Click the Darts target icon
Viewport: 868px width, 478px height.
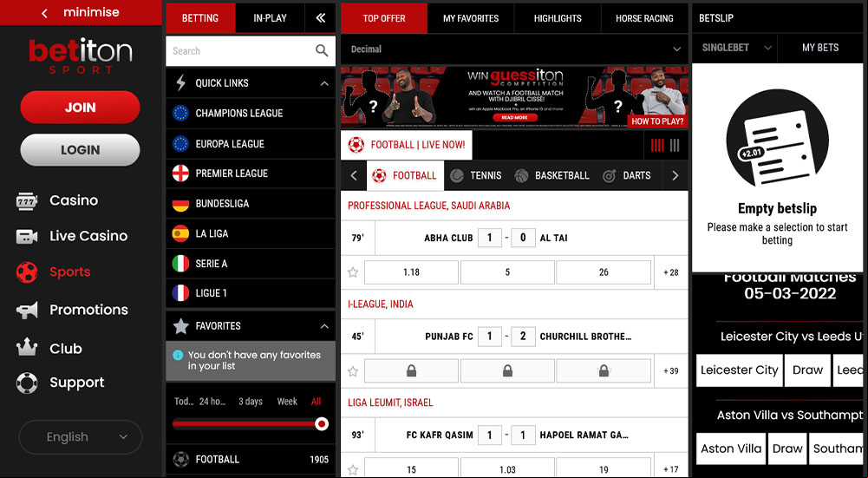coord(609,175)
